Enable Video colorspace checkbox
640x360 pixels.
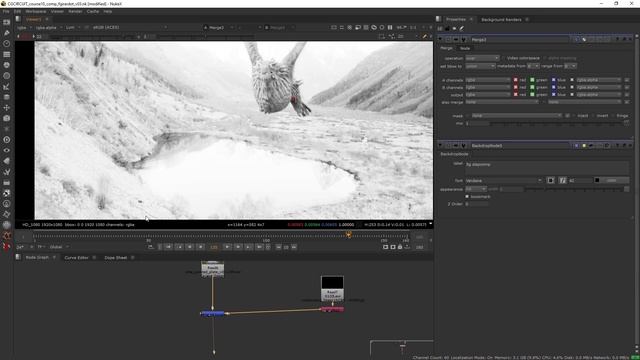tap(504, 58)
